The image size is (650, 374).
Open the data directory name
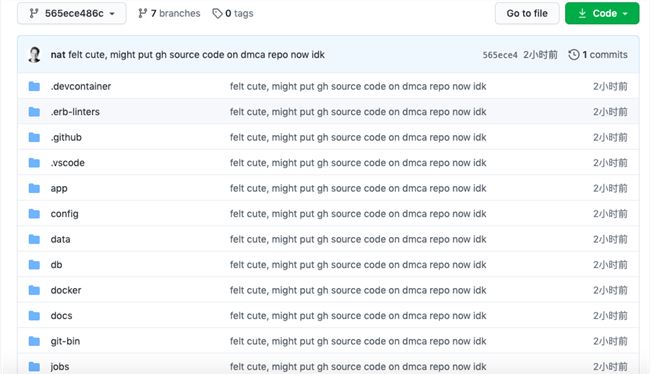coord(61,239)
